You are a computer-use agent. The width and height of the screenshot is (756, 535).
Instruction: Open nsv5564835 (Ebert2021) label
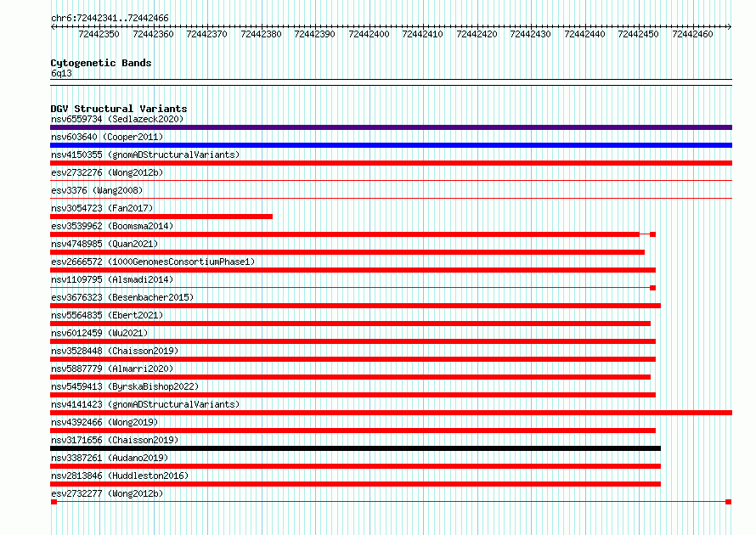[107, 315]
